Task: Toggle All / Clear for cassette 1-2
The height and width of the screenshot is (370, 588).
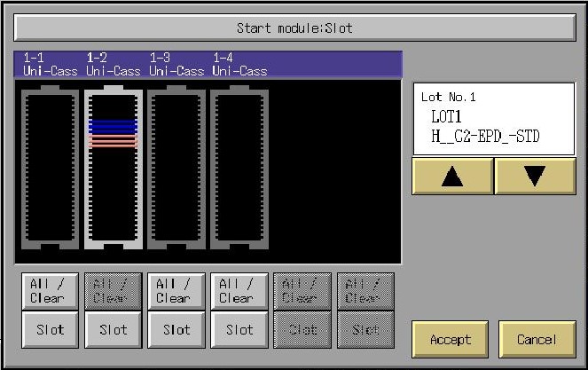Action: (x=113, y=291)
